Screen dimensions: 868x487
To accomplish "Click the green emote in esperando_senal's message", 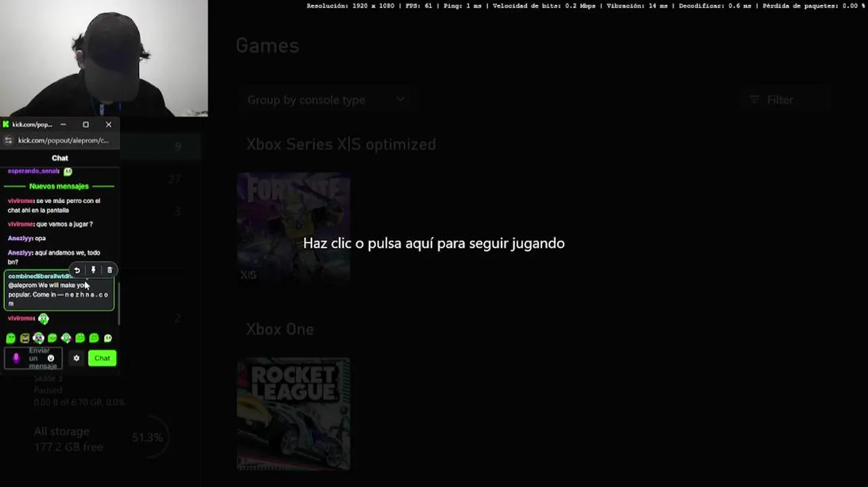I will tap(68, 172).
